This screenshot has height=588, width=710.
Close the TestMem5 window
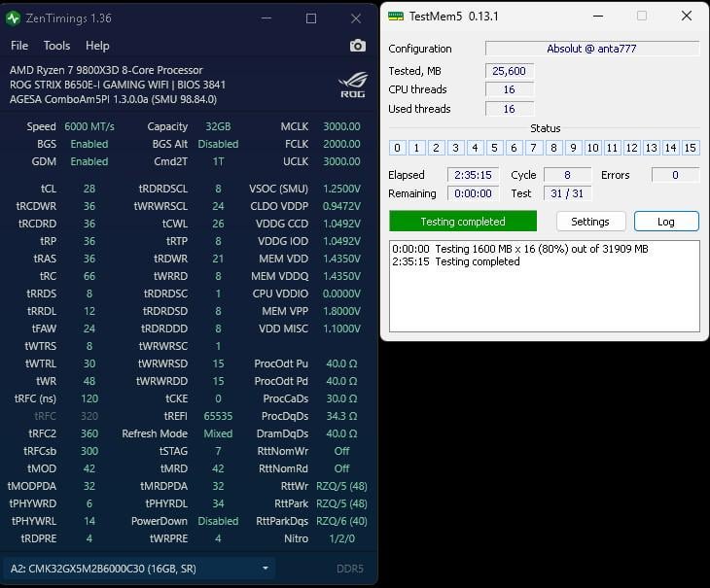(687, 17)
